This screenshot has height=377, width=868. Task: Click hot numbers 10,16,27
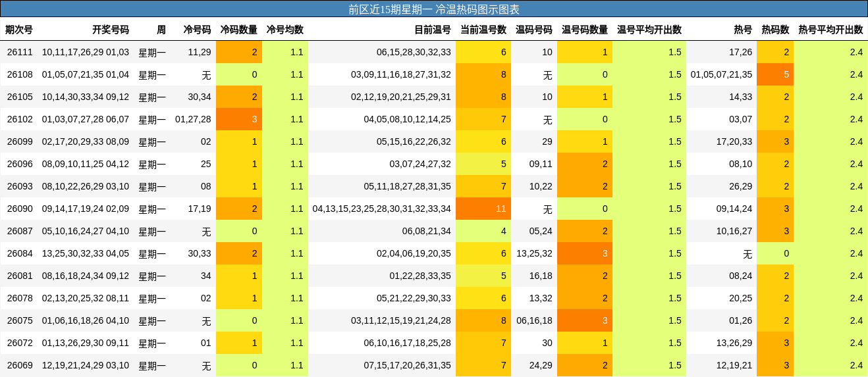(x=734, y=231)
